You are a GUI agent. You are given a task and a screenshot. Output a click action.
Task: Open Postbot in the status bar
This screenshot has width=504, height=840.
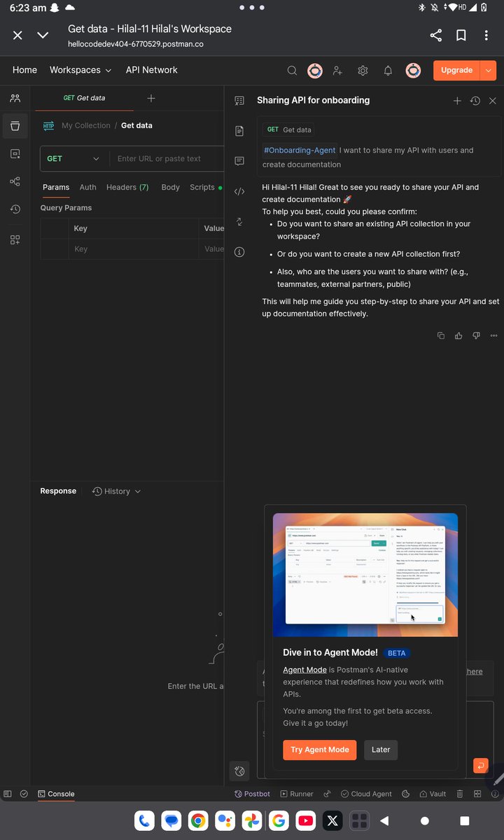[x=252, y=794]
